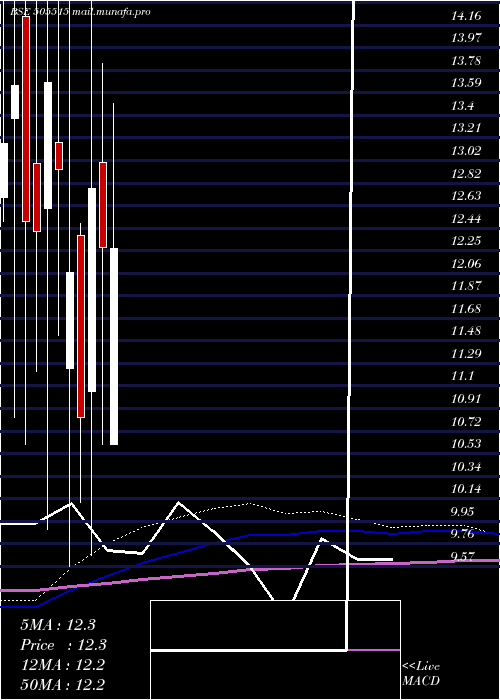Select the 12.25 axis value
Screen dimensions: 500x700
coord(466,241)
